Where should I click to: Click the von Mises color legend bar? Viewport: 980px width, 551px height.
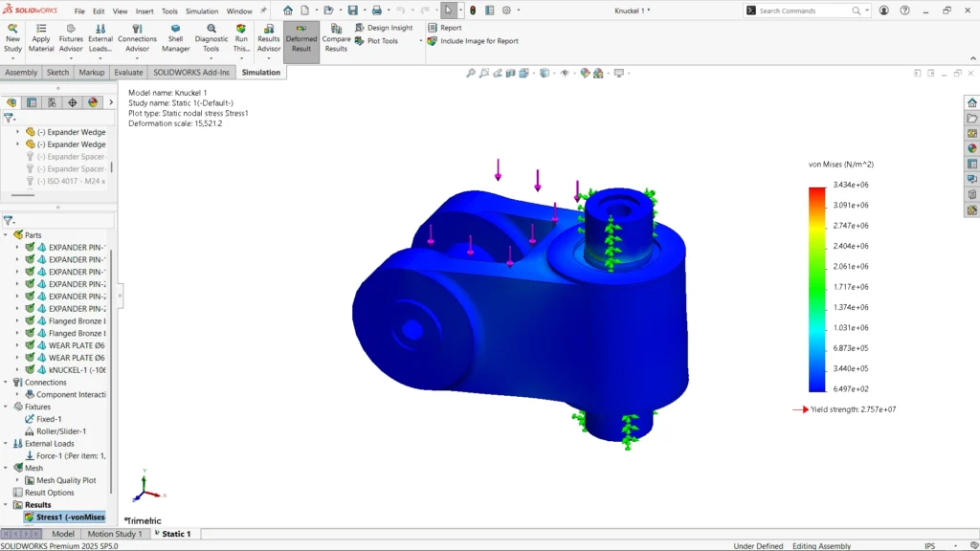click(816, 289)
